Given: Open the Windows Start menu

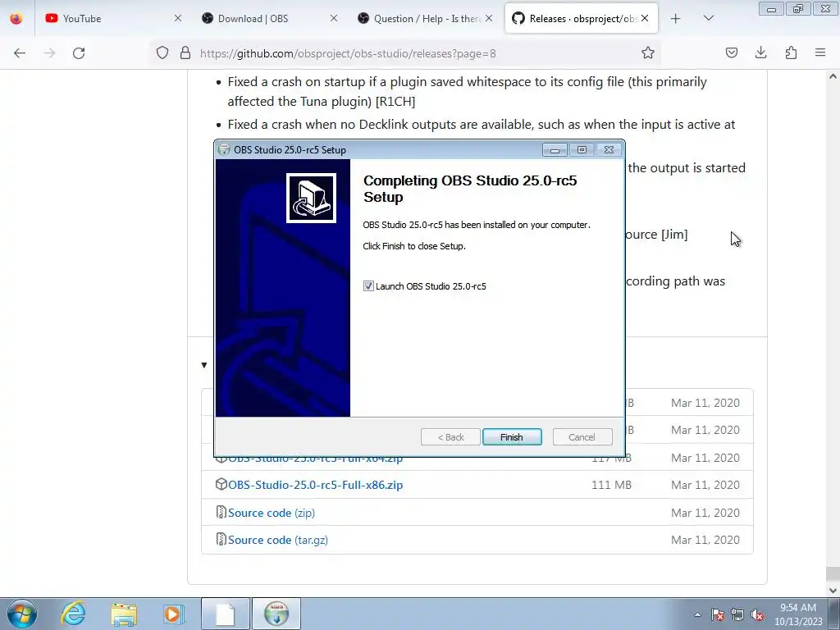Looking at the screenshot, I should coord(22,614).
